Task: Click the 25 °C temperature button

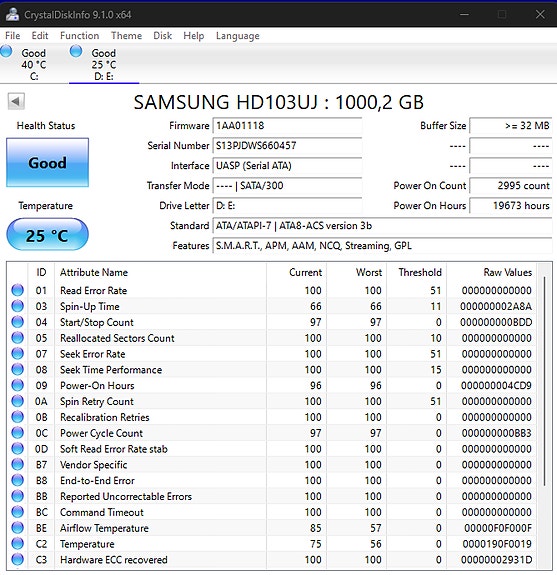Action: point(47,235)
